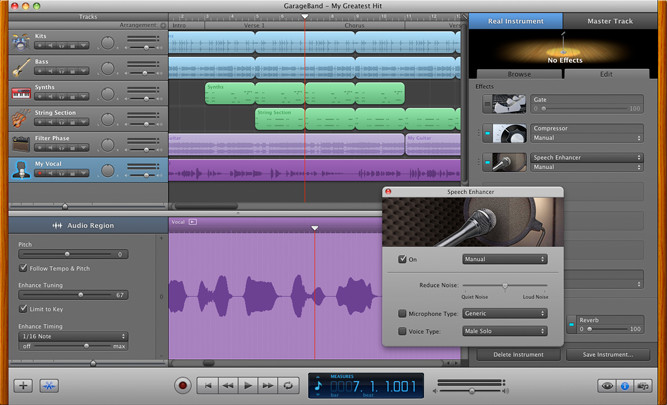
Task: Click the Audio Region waveform header icon
Action: tap(57, 225)
